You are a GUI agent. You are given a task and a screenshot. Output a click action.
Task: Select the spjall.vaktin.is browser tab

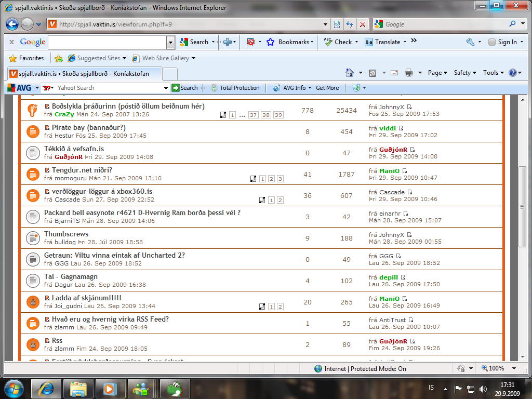click(x=83, y=74)
